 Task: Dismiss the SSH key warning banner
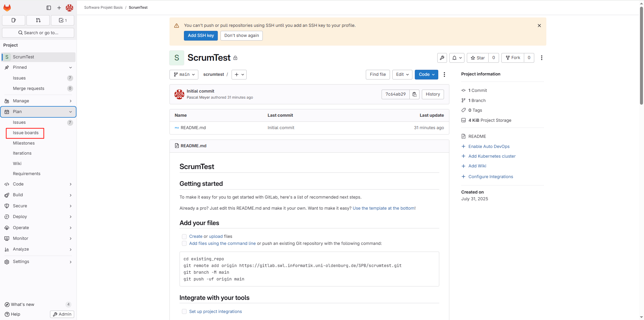[x=539, y=26]
